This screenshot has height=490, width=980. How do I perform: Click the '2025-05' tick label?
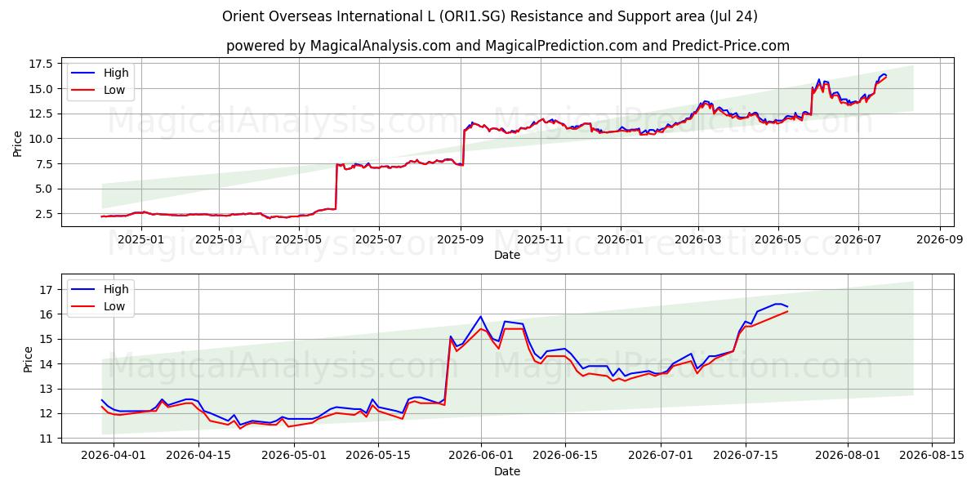[x=299, y=239]
